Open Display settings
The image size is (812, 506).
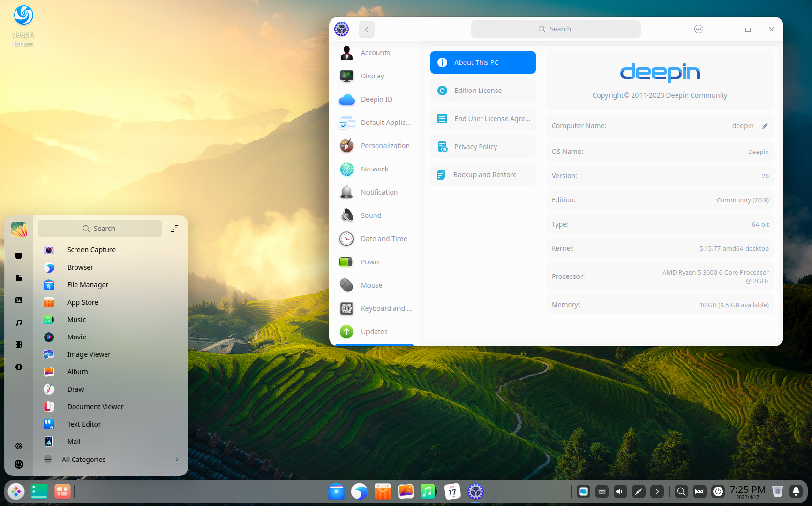point(375,76)
